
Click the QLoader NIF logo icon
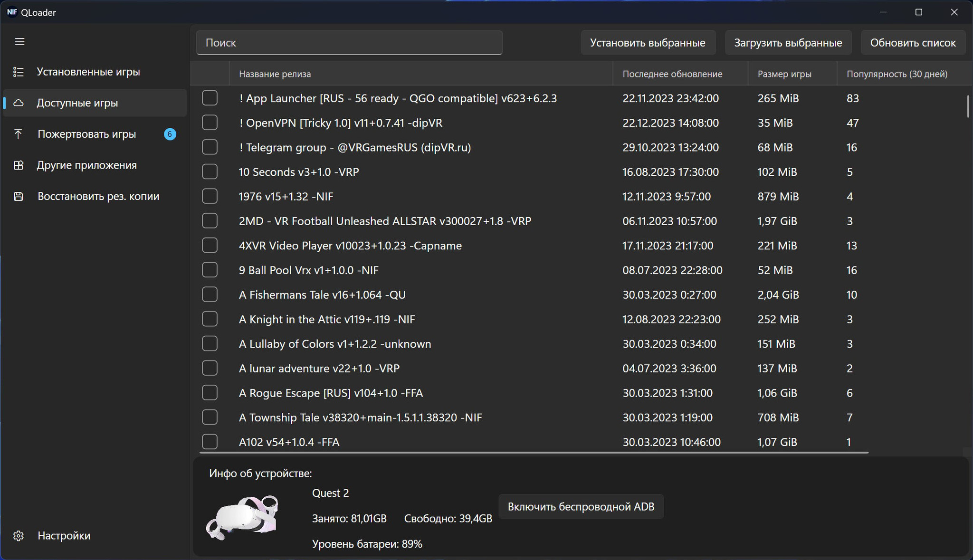coord(12,12)
